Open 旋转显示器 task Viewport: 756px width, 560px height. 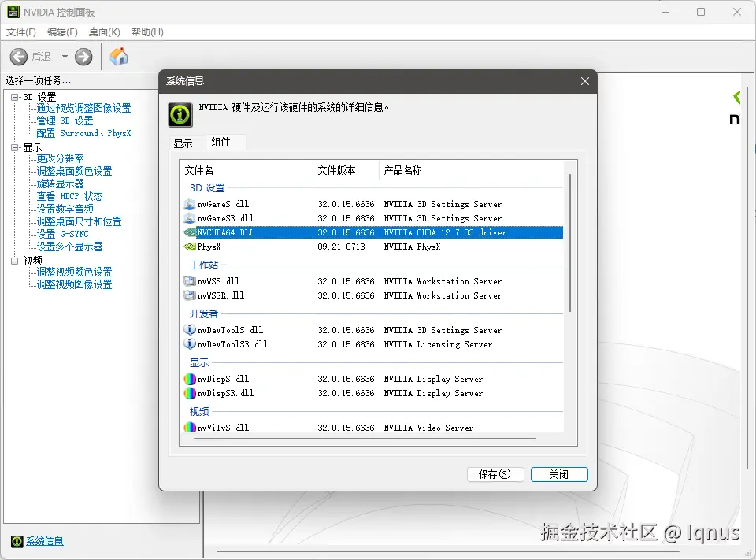pyautogui.click(x=61, y=184)
